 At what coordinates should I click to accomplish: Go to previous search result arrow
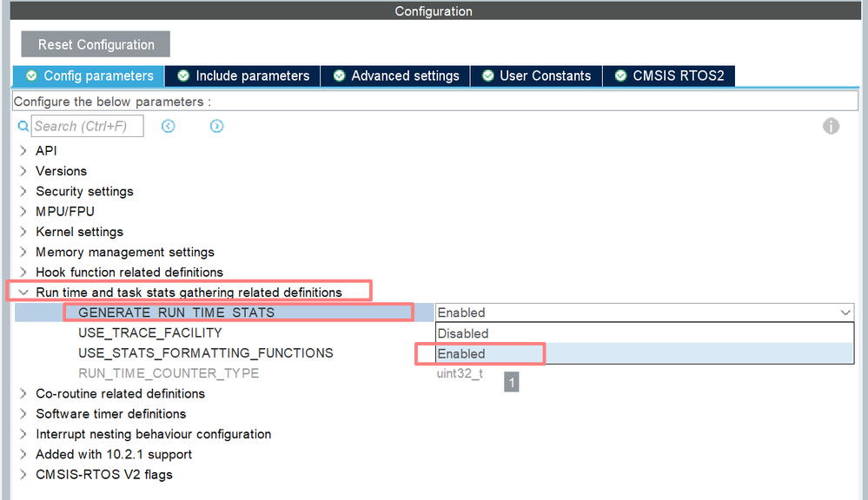pyautogui.click(x=169, y=126)
